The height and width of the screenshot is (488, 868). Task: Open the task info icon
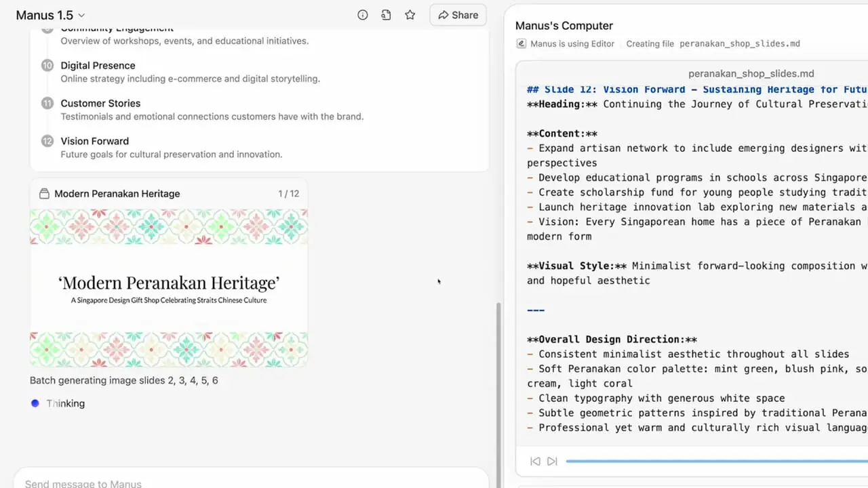pos(363,15)
